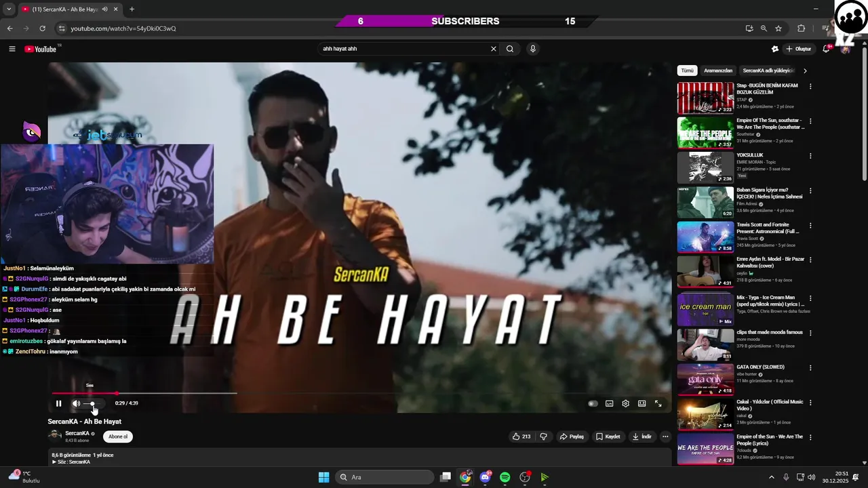Mute the video with the speaker icon
This screenshot has width=868, height=488.
coord(76,403)
